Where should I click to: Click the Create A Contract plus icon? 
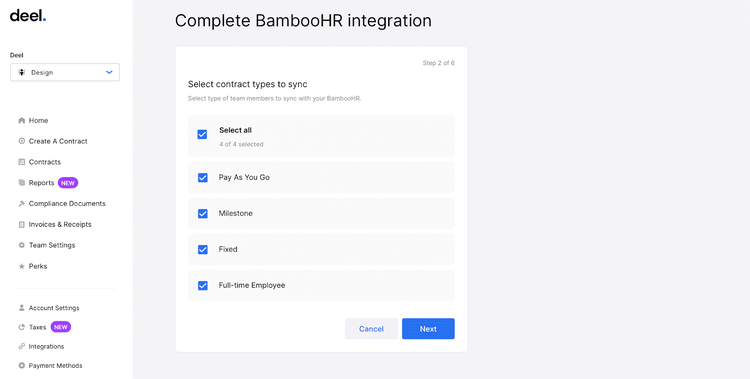click(x=22, y=141)
